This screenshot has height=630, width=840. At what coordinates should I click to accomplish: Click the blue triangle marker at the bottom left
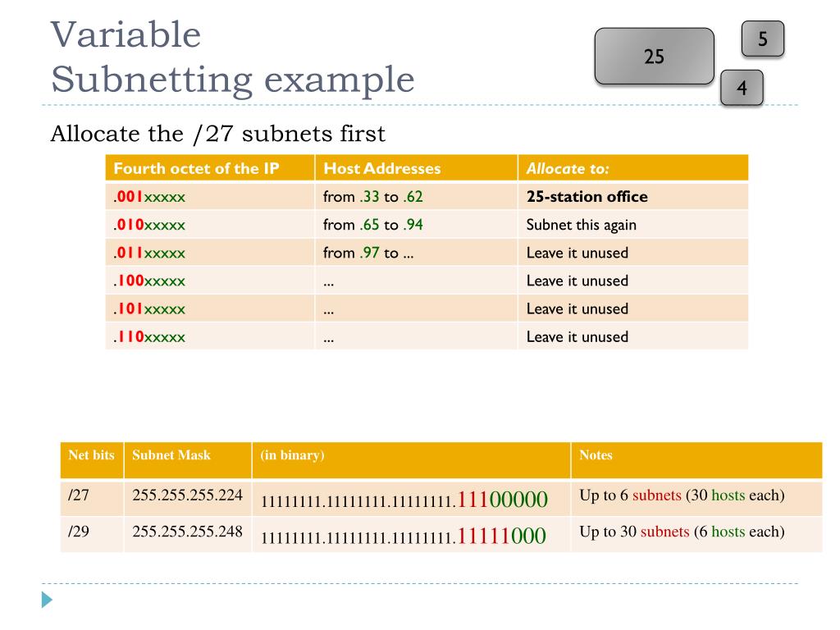tap(47, 600)
